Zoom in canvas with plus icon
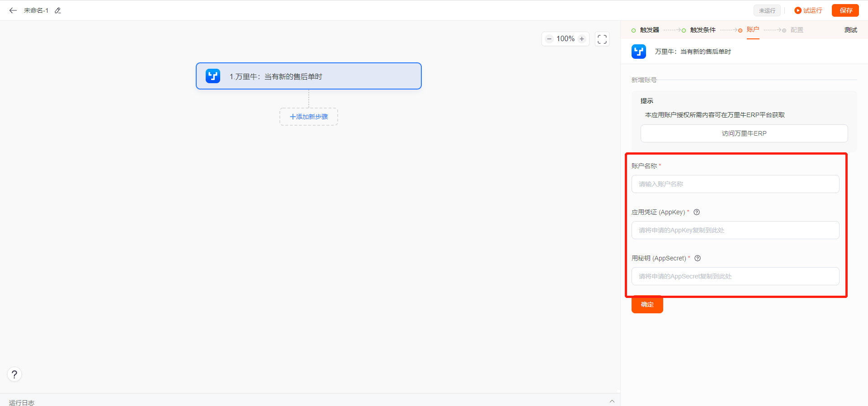 click(582, 39)
